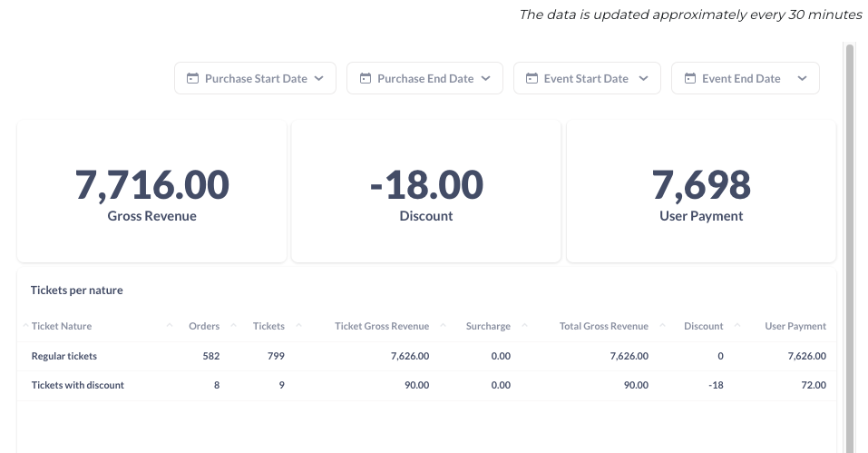Sort by the Surcharge column header
The width and height of the screenshot is (868, 453).
[x=488, y=326]
